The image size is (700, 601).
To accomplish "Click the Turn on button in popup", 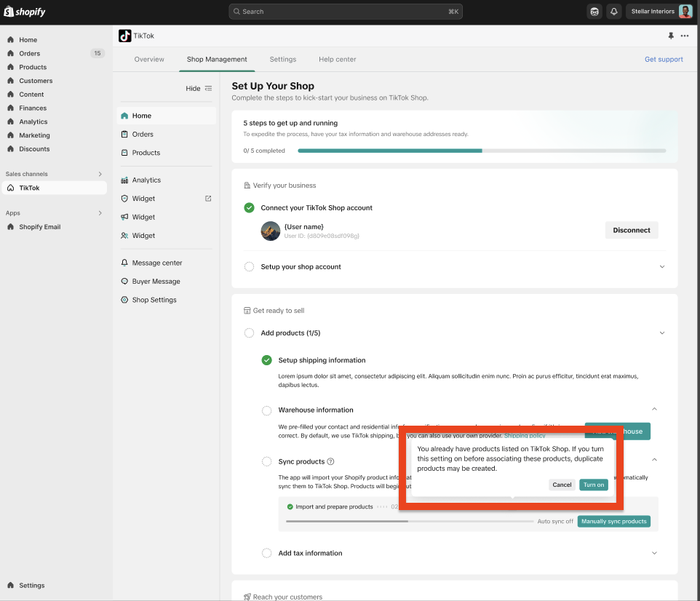I will coord(593,485).
